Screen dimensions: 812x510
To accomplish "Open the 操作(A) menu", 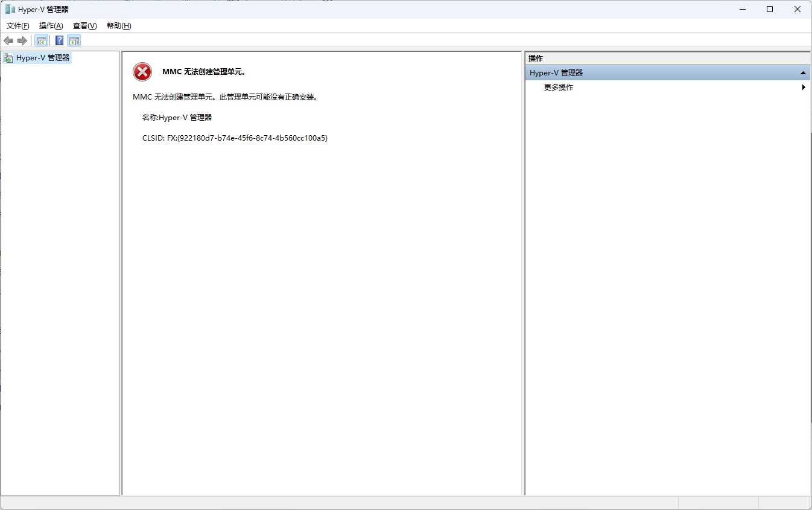I will (x=51, y=26).
